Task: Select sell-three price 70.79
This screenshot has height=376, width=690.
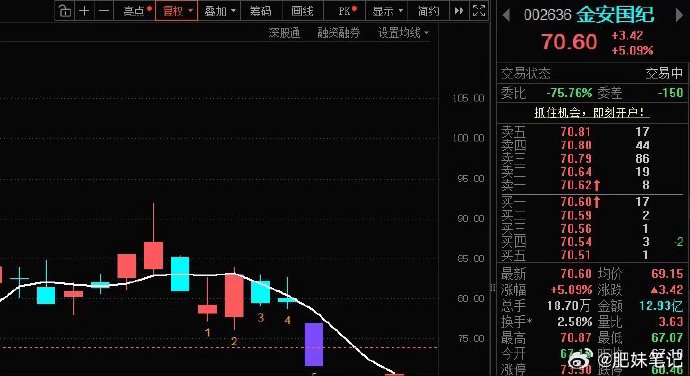Action: 576,159
